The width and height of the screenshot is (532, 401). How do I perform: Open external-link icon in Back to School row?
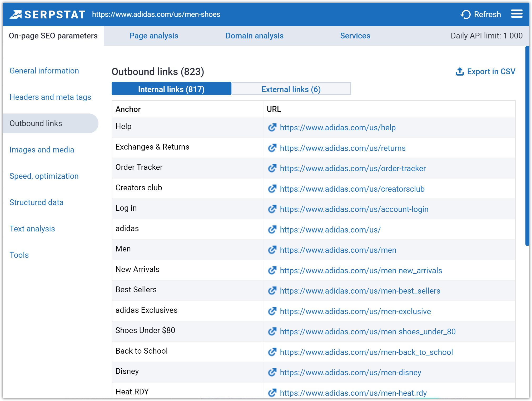coord(272,352)
